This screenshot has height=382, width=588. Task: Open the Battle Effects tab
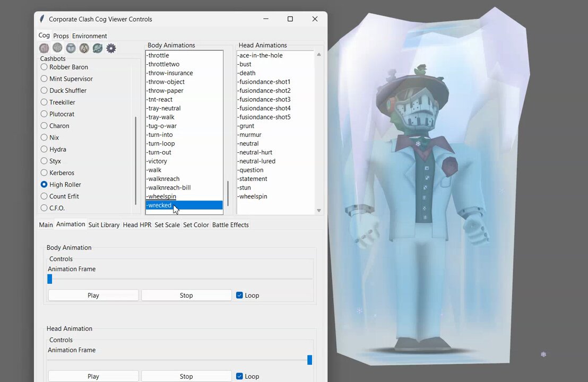pos(230,224)
